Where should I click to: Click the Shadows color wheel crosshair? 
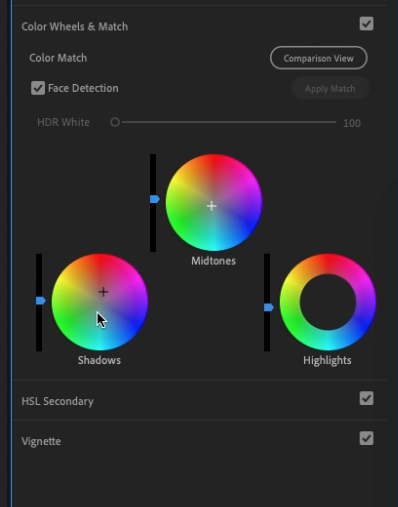tap(103, 292)
